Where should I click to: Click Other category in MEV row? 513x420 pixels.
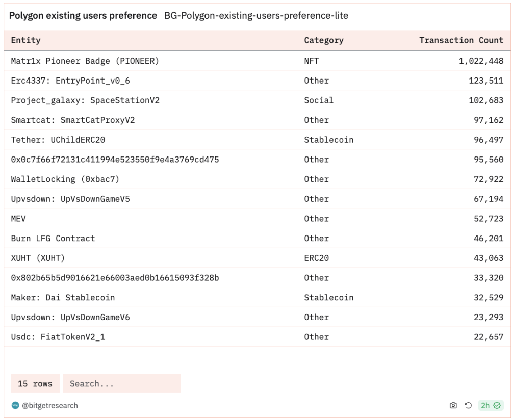pyautogui.click(x=316, y=219)
